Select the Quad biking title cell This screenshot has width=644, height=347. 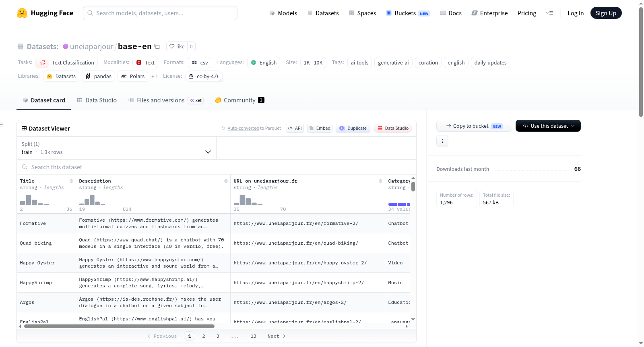tap(46, 243)
